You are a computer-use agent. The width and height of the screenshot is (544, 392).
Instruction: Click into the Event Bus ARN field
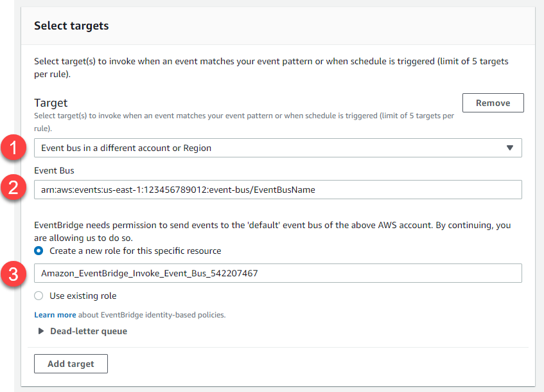pyautogui.click(x=277, y=190)
